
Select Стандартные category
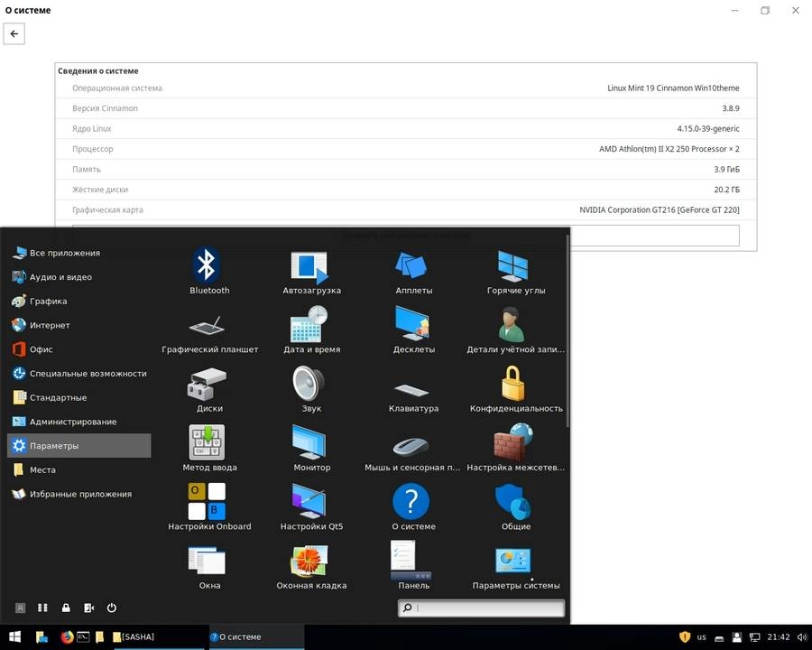[x=79, y=397]
